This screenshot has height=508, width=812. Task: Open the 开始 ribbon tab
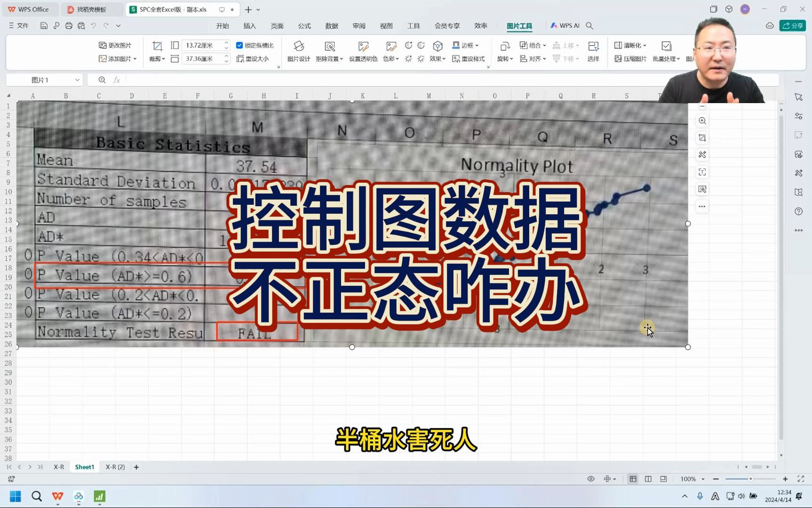tap(223, 26)
